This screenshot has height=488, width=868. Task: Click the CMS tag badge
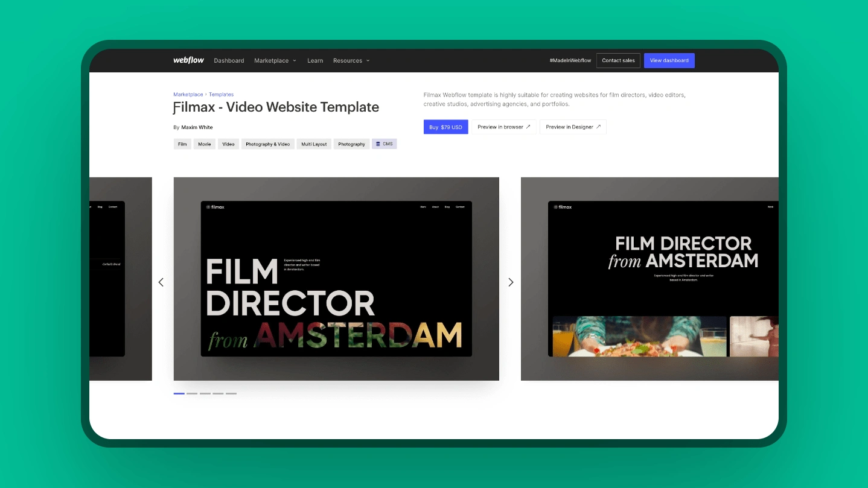click(384, 144)
